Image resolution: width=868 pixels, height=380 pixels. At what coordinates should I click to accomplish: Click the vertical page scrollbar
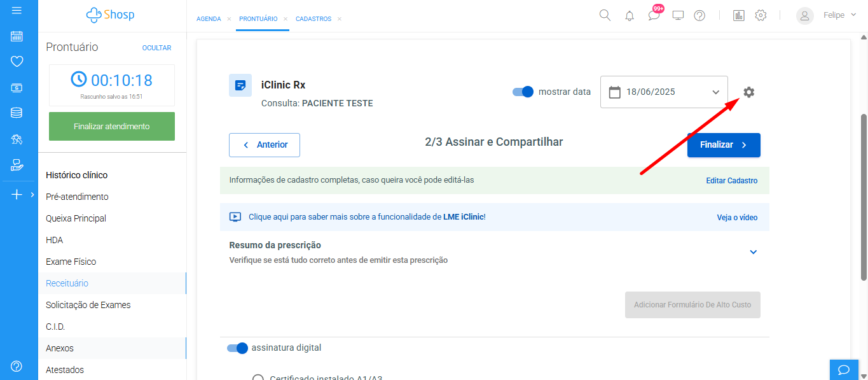864,197
